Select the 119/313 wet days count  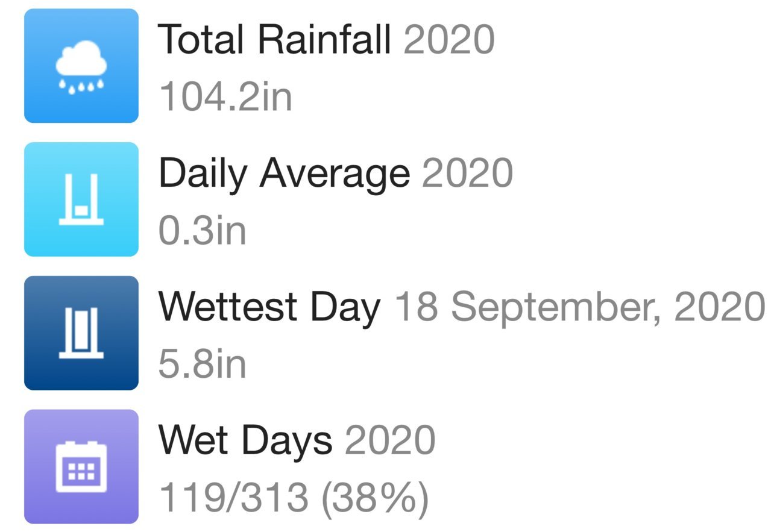pos(234,498)
